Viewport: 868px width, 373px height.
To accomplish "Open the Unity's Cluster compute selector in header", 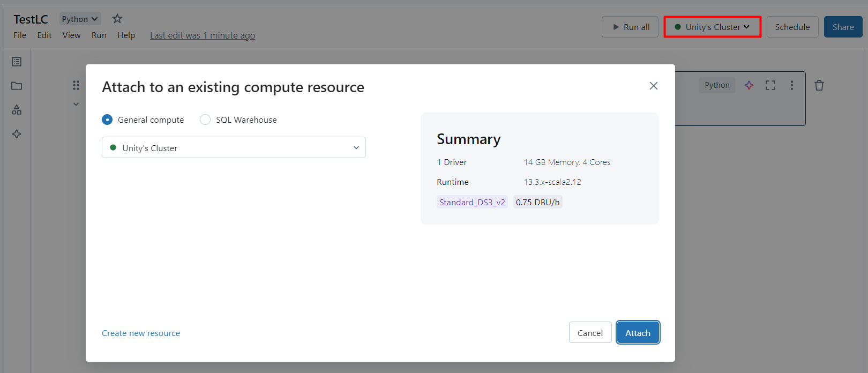I will (x=712, y=27).
